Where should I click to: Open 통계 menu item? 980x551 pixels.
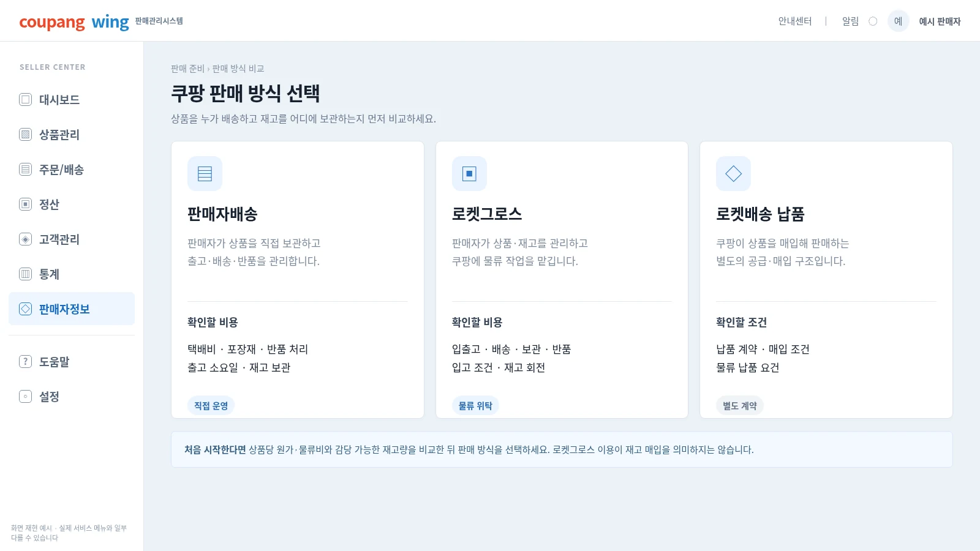pos(72,274)
